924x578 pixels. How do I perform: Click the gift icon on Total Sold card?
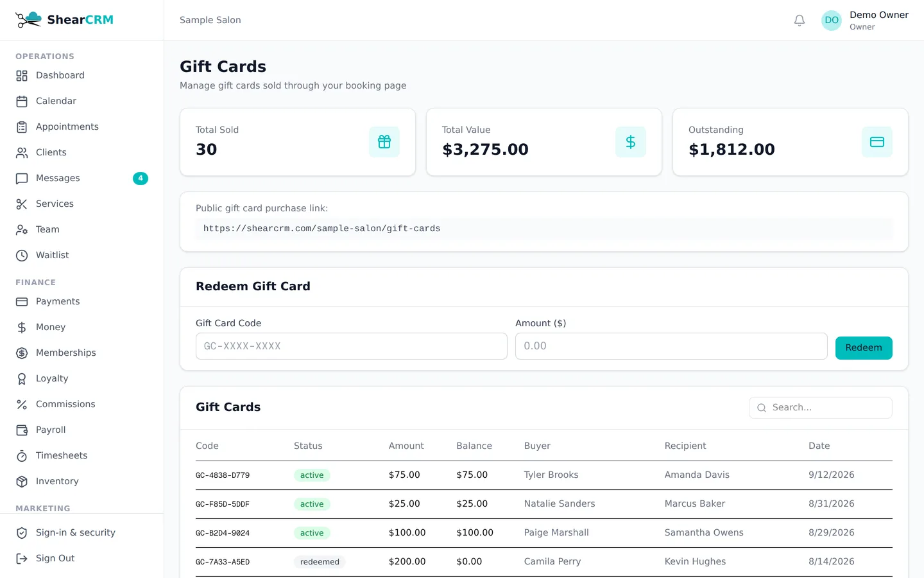[x=384, y=142]
